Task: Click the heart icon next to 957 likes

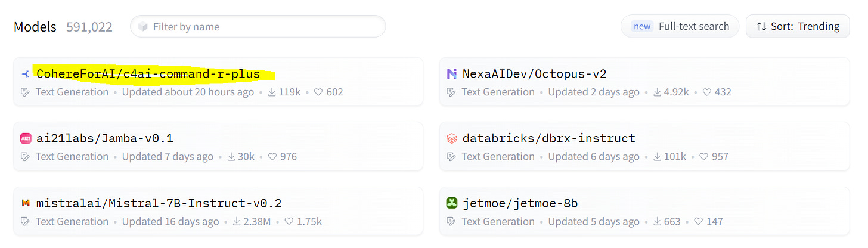Action: click(703, 157)
